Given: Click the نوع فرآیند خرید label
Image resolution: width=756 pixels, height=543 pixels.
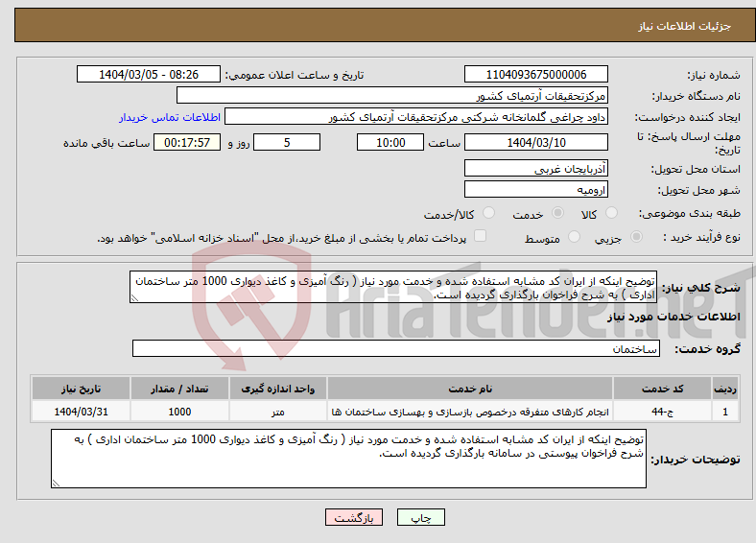Looking at the screenshot, I should coord(701,237).
